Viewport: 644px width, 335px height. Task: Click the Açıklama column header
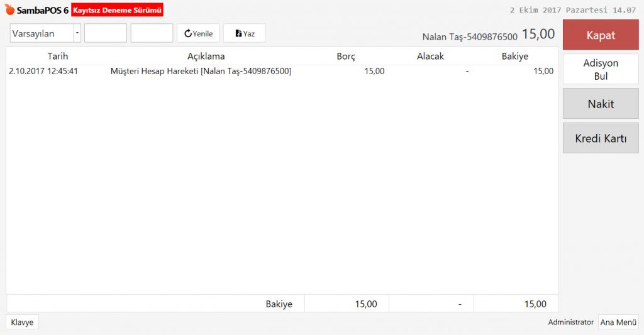click(206, 56)
